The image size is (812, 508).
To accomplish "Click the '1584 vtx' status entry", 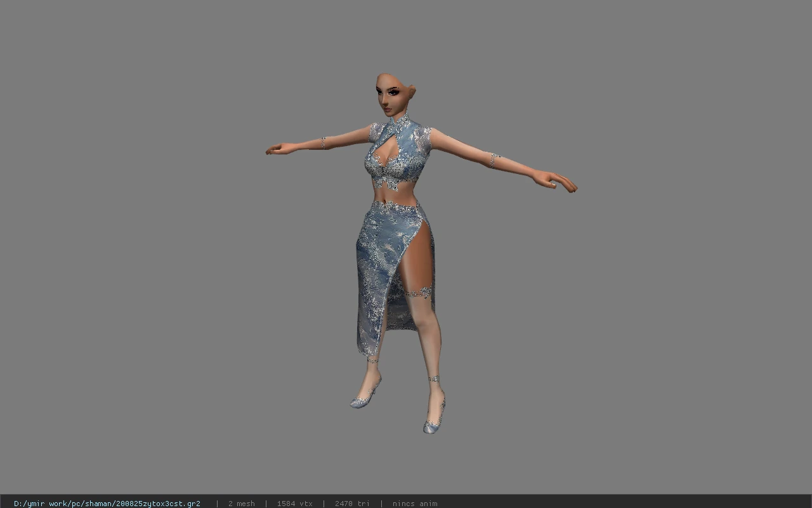I will click(294, 504).
